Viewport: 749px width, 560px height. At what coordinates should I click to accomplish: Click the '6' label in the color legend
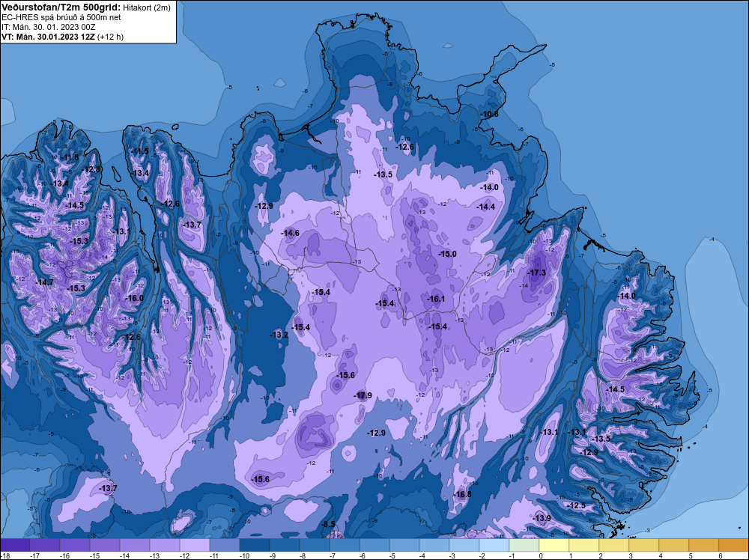tap(721, 556)
